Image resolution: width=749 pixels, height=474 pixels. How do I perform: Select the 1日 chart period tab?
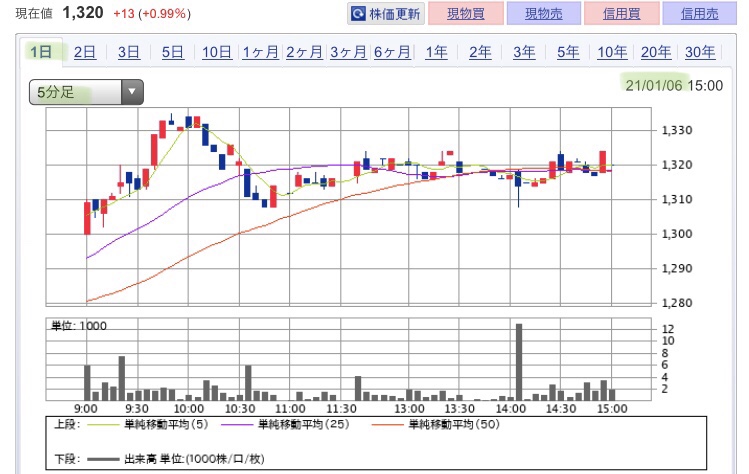[41, 52]
